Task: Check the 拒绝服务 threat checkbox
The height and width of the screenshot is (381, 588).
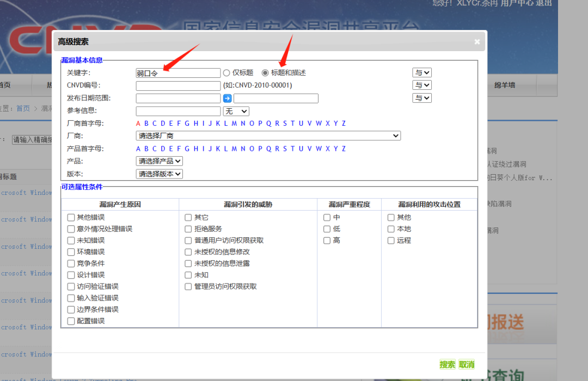Action: coord(188,229)
